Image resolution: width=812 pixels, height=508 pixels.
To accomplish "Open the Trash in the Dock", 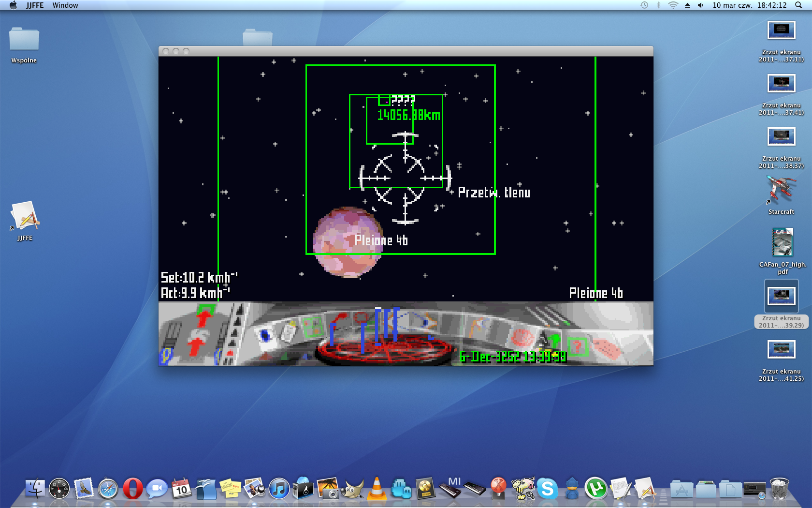I will [779, 489].
